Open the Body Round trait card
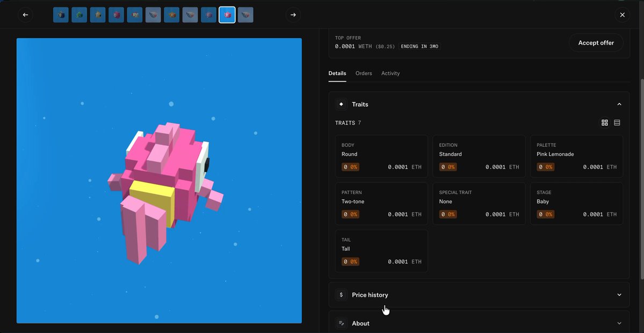The image size is (644, 333). tap(381, 156)
